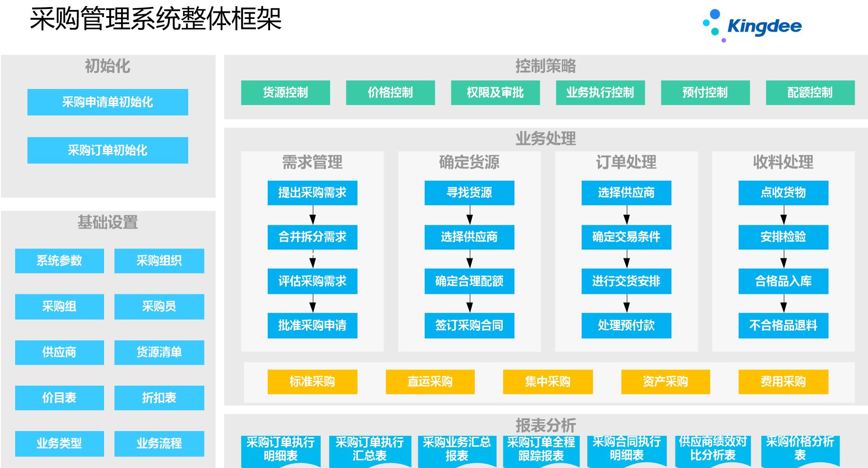Viewport: 868px width, 468px height.
Task: Open the 配额控制 box
Action: tap(810, 93)
